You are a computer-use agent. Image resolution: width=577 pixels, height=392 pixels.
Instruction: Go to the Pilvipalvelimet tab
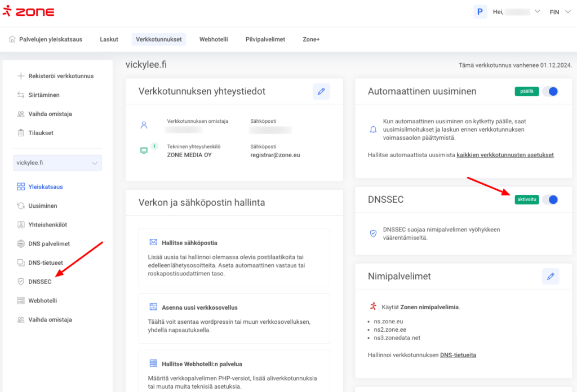265,39
